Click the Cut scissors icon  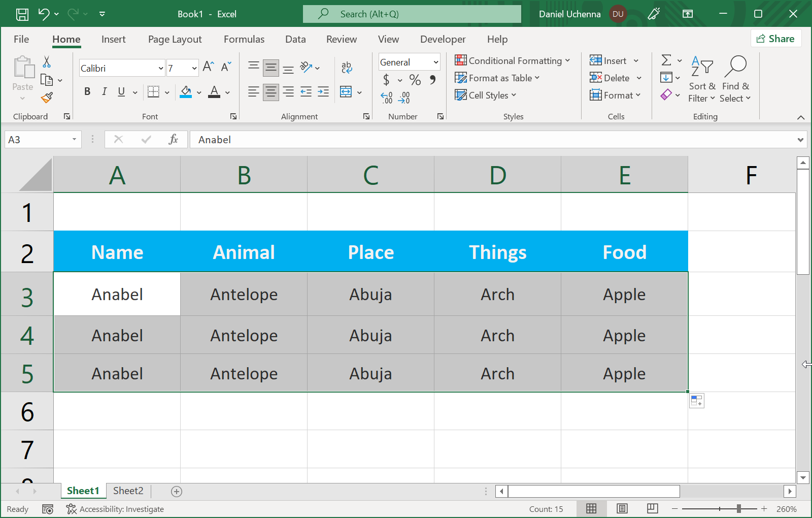click(47, 62)
